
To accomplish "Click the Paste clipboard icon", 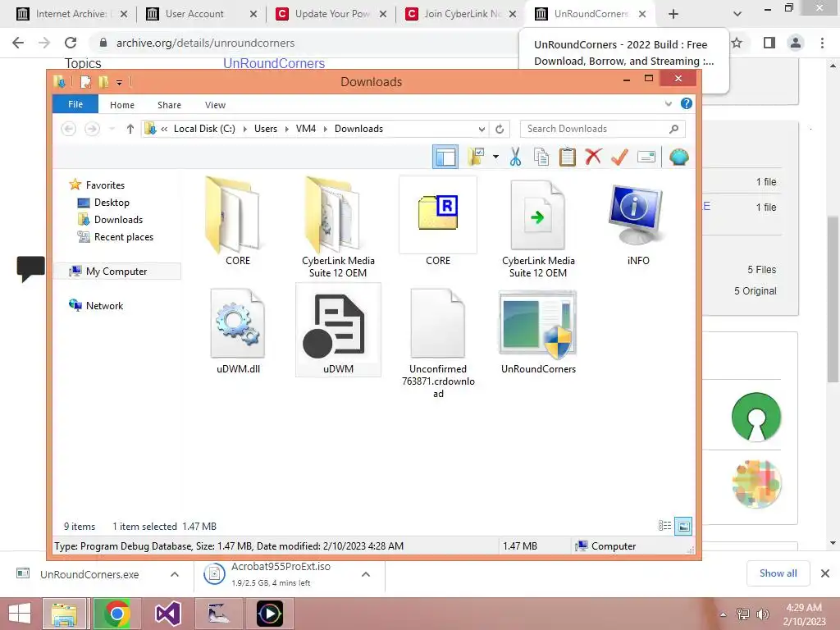I will pos(568,157).
